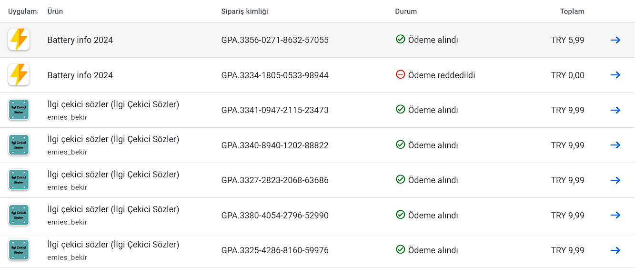Click green check status icon for TRY 5,99 order

pyautogui.click(x=401, y=40)
